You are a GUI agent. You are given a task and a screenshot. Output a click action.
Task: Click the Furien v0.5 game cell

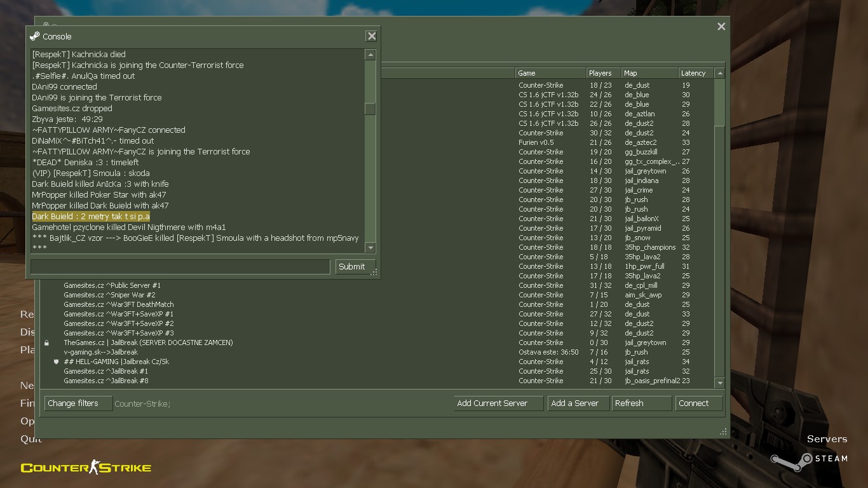click(x=536, y=142)
